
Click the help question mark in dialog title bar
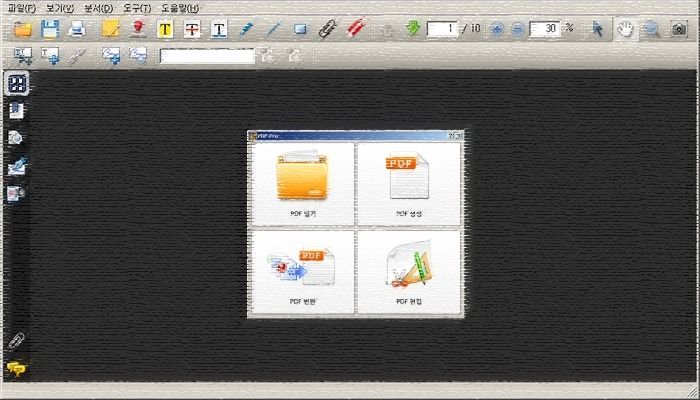click(x=450, y=136)
